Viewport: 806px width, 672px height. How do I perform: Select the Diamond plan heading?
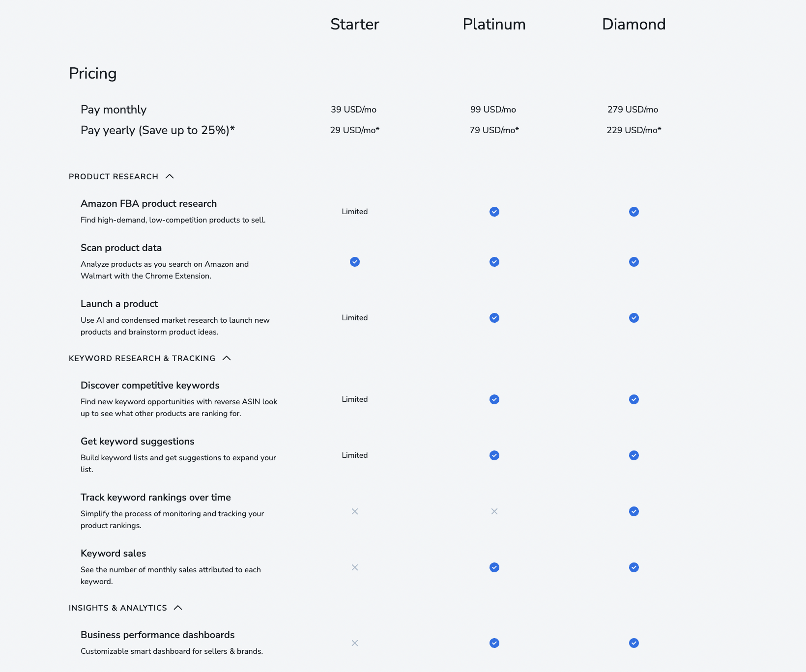633,24
